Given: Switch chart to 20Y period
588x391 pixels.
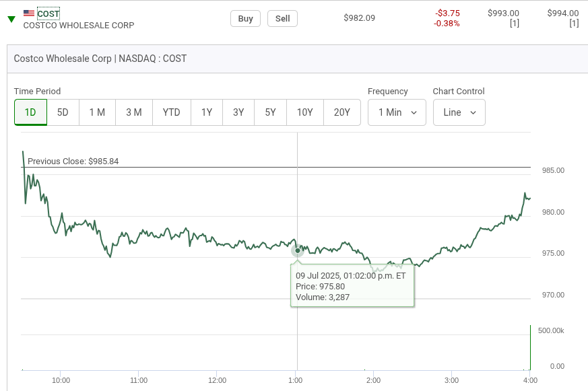Looking at the screenshot, I should point(342,112).
